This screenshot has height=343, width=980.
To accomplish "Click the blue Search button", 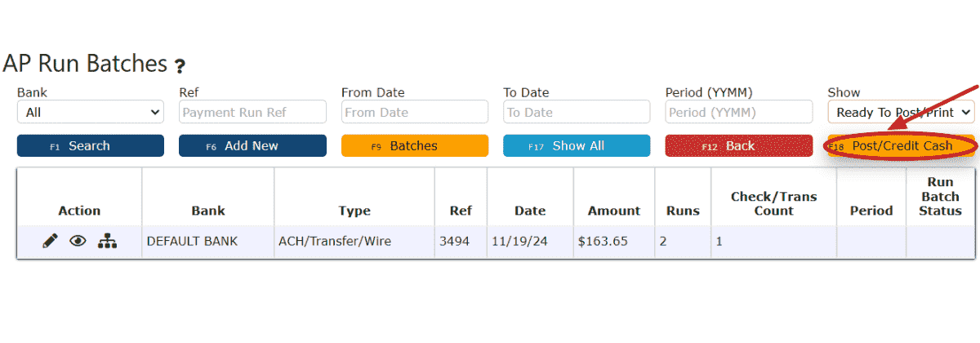I will click(x=90, y=145).
